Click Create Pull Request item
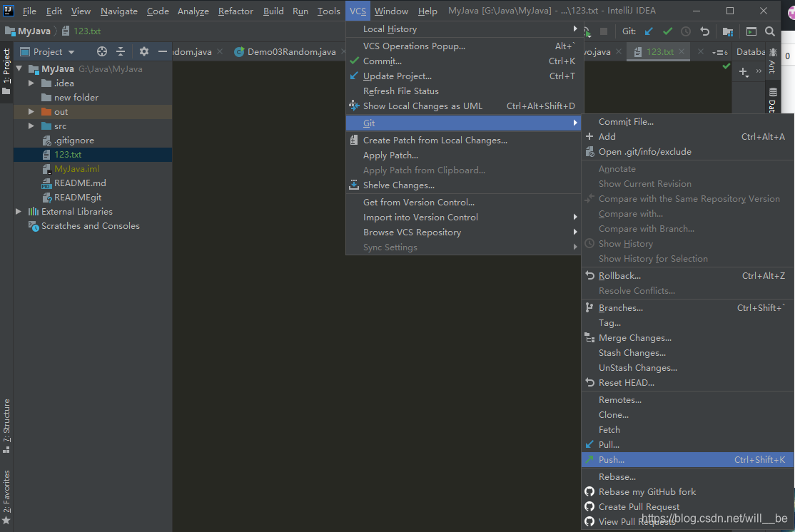 pyautogui.click(x=687, y=506)
